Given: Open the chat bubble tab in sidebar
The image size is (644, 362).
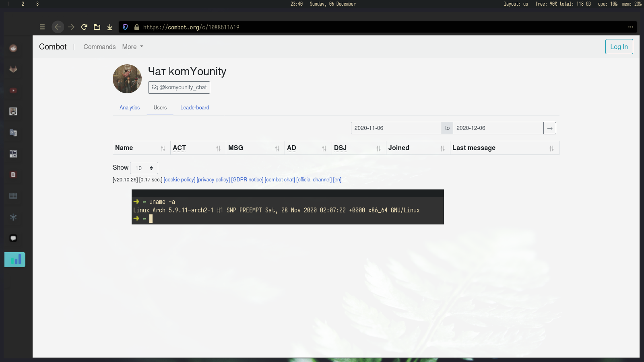Looking at the screenshot, I should (13, 238).
